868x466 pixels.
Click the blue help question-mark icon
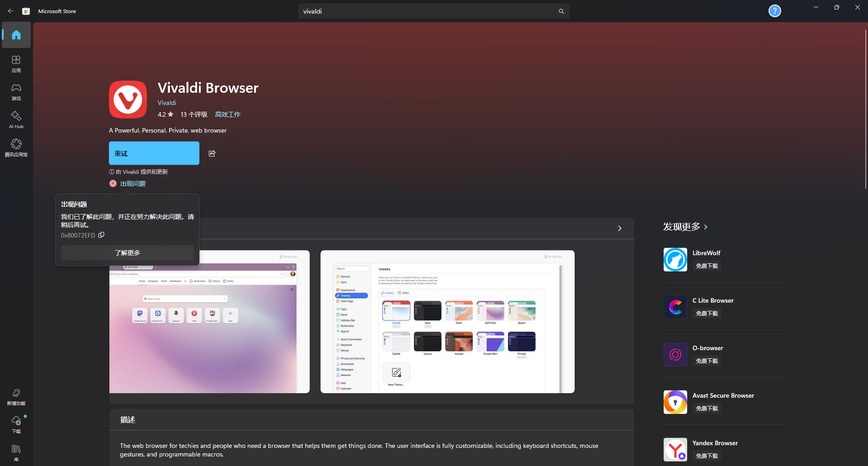click(774, 11)
